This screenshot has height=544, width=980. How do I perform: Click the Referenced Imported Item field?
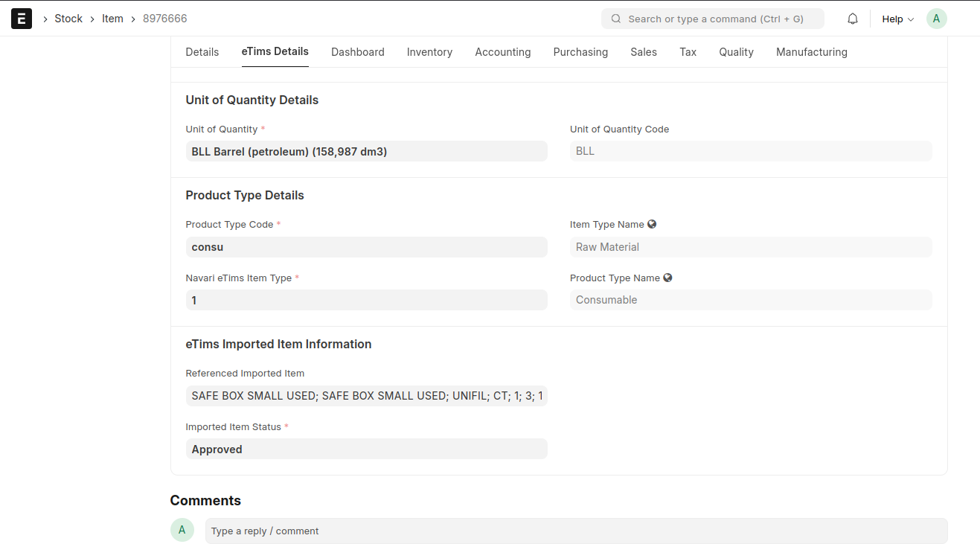pos(367,396)
